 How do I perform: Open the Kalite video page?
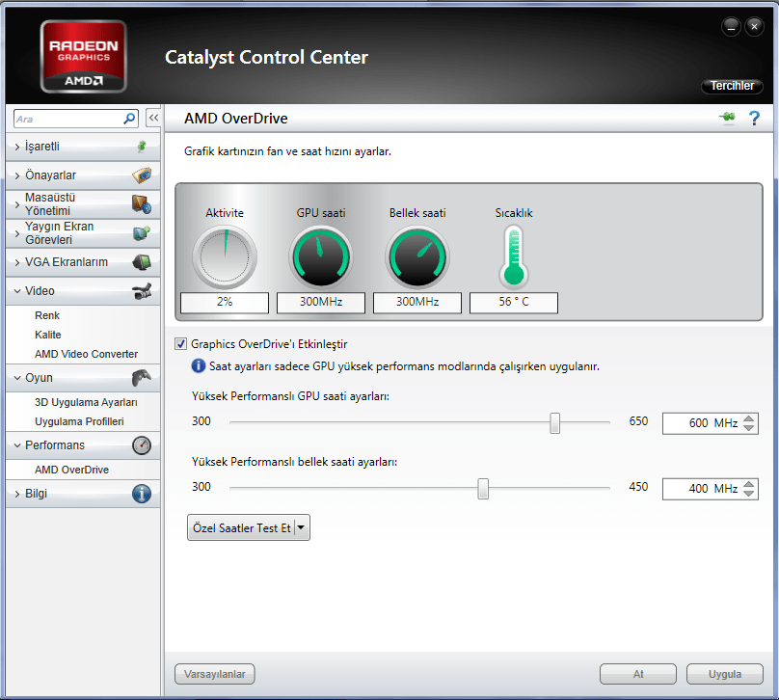pyautogui.click(x=47, y=335)
